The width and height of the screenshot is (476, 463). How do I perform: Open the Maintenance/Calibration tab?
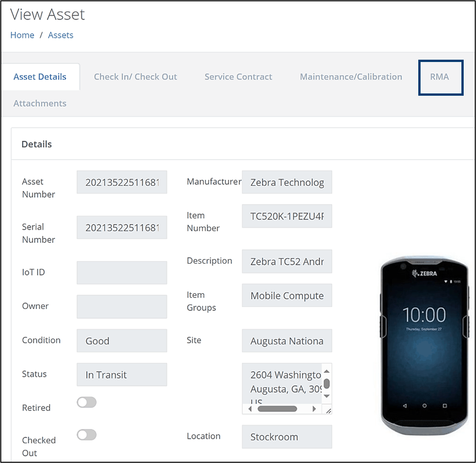point(351,77)
